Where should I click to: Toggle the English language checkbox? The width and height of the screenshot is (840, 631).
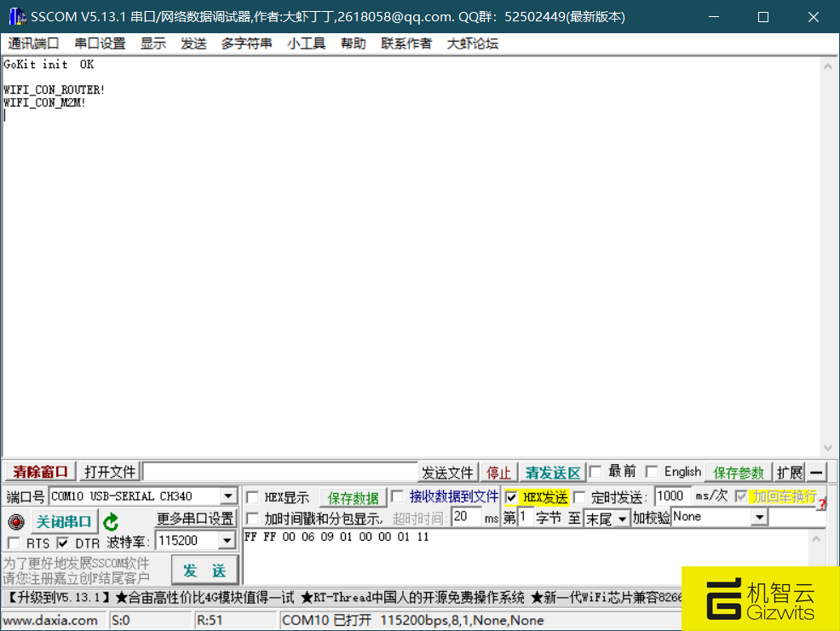click(x=652, y=472)
